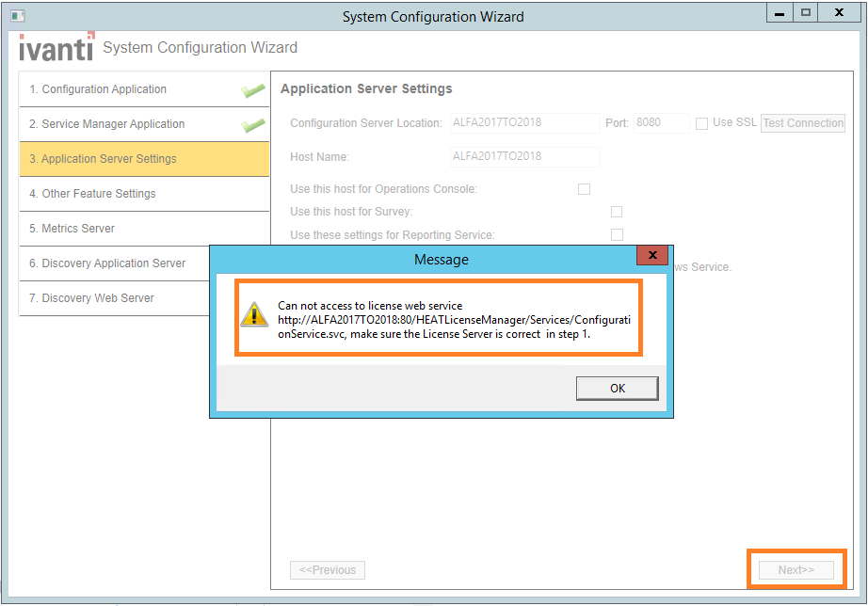Image resolution: width=868 pixels, height=606 pixels.
Task: Click OK in the Message dialog
Action: 617,388
